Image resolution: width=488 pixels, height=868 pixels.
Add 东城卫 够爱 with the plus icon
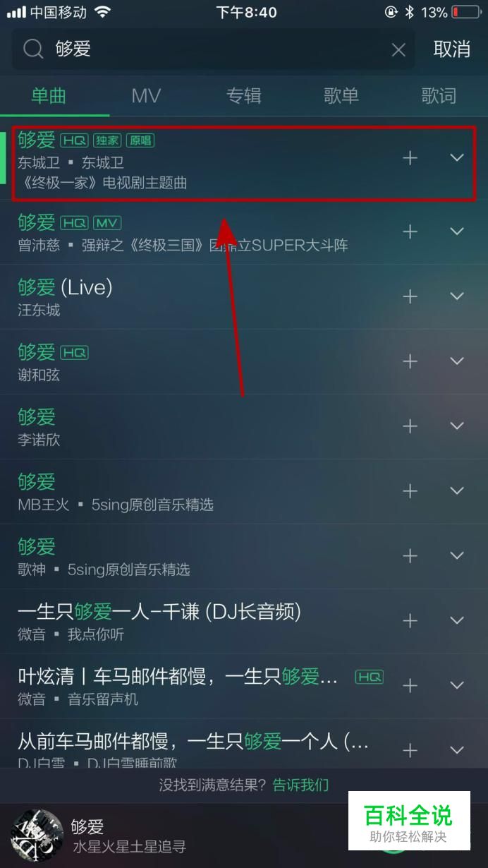coord(410,157)
